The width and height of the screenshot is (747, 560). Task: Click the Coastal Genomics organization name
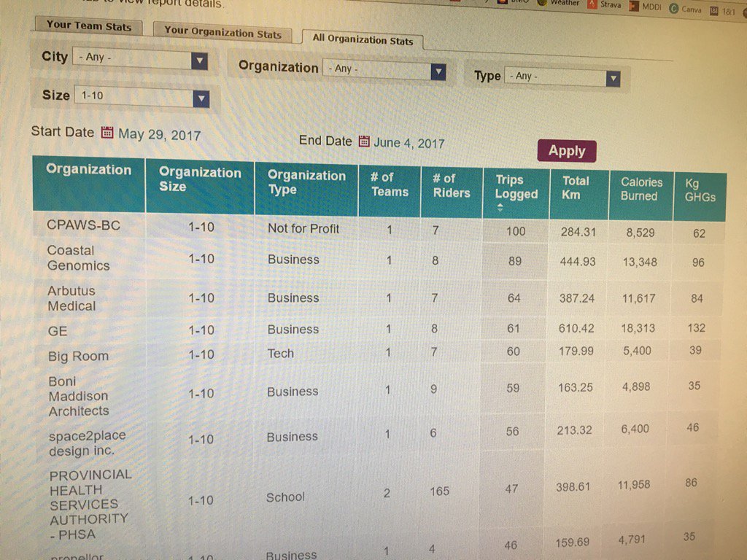click(79, 257)
